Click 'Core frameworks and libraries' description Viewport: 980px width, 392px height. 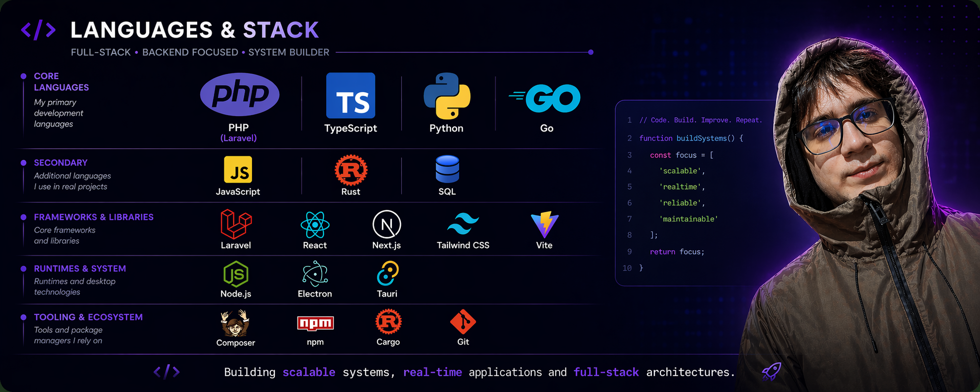[64, 235]
